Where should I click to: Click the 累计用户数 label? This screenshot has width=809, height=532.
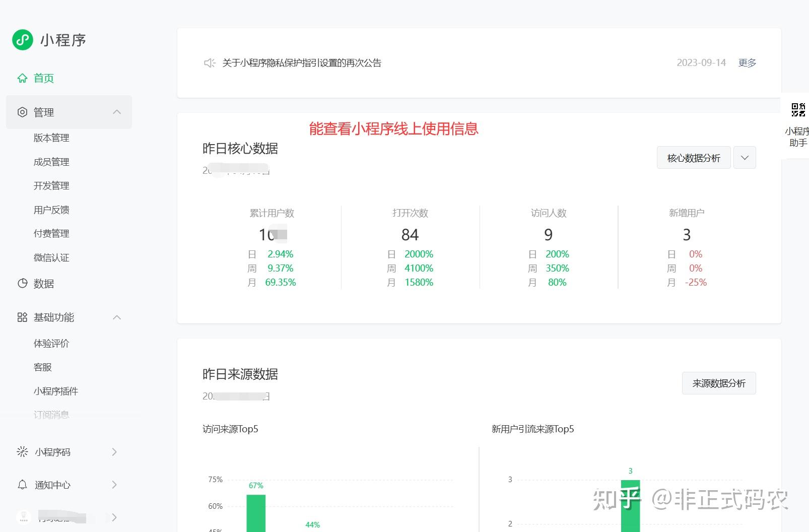coord(272,213)
